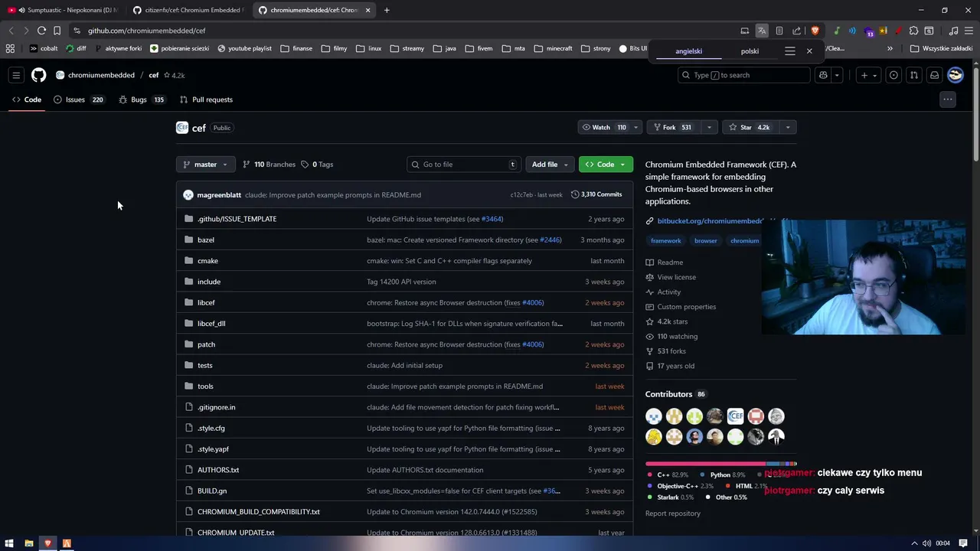Fork the repository with the Fork button

tap(674, 127)
